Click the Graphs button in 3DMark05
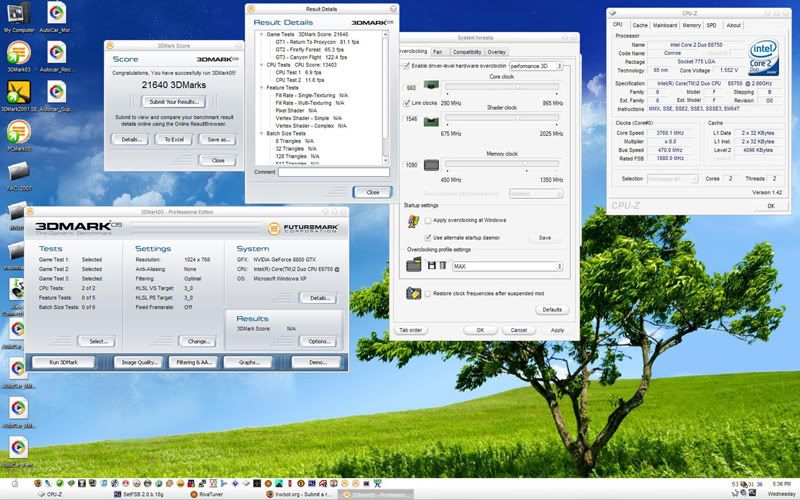 [x=248, y=362]
